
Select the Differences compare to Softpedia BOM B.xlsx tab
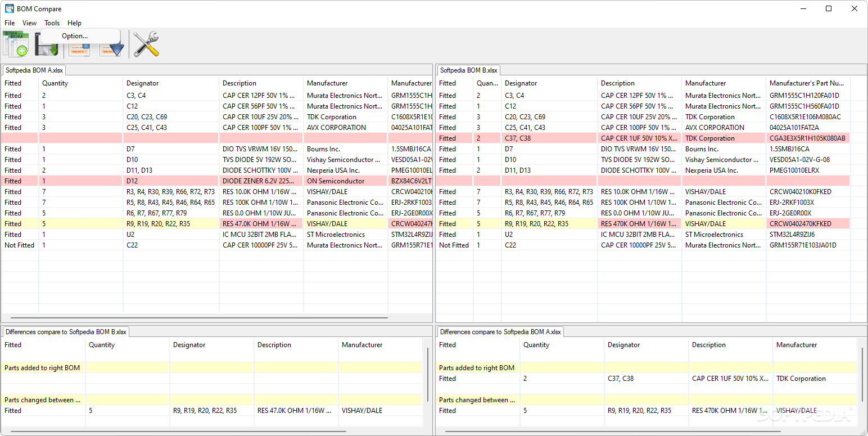(x=66, y=332)
